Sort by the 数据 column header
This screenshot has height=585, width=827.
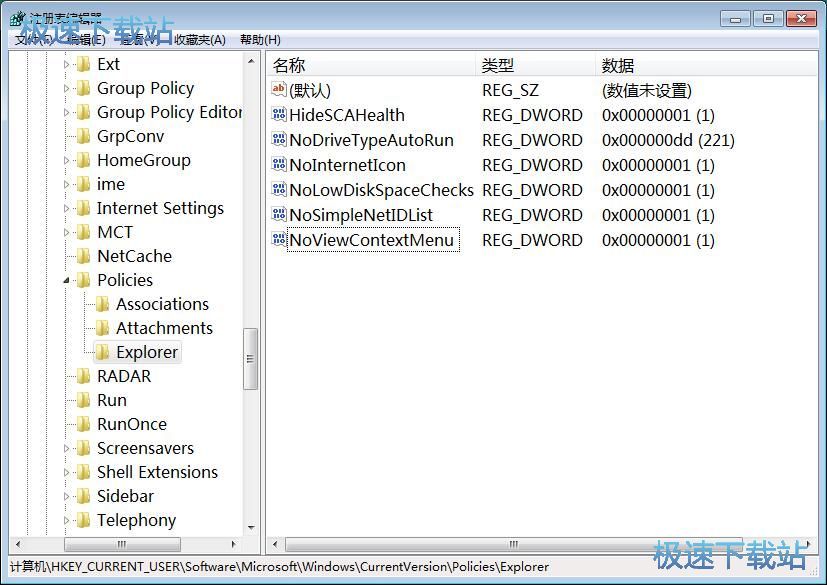(x=706, y=65)
